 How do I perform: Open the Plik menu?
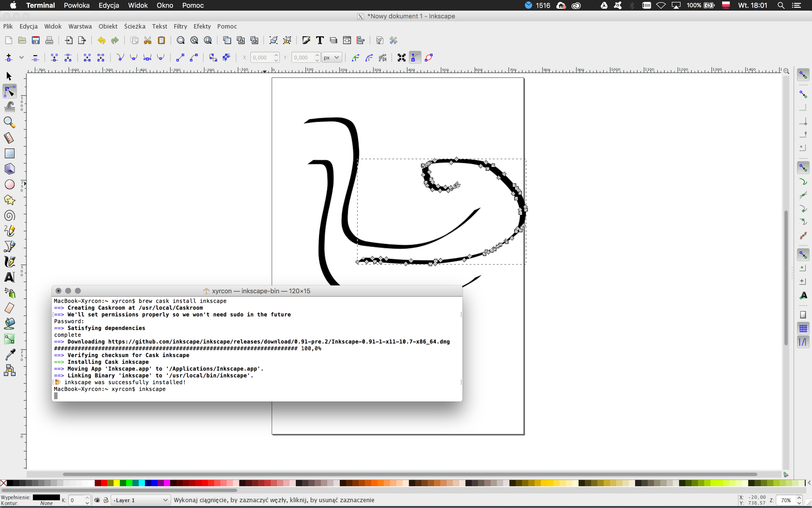(8, 26)
